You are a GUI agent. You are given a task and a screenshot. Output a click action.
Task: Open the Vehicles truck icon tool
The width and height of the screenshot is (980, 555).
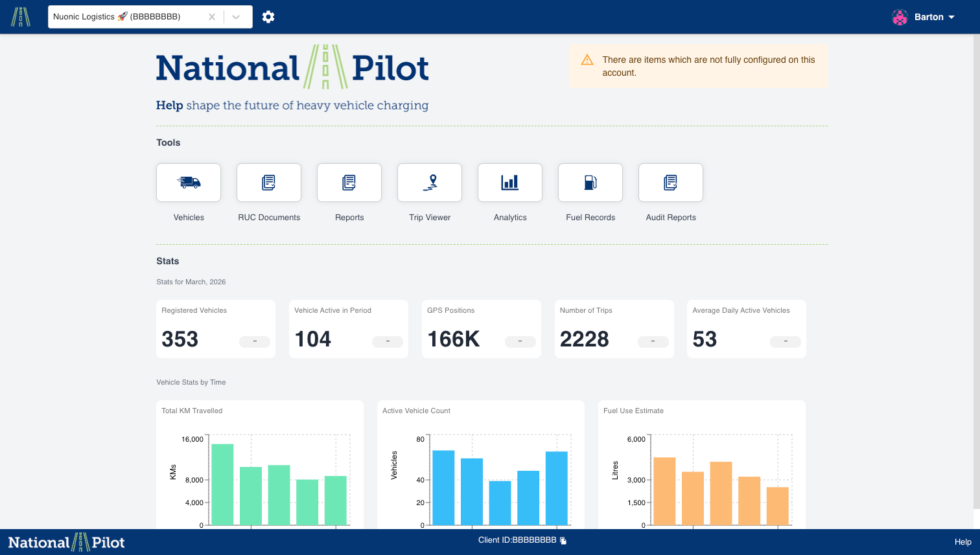pyautogui.click(x=189, y=183)
